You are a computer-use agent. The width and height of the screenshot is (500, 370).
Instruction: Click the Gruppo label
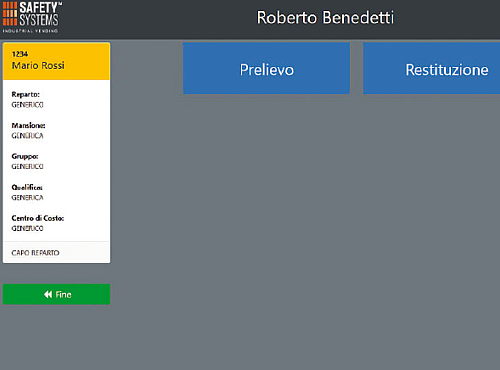[25, 157]
